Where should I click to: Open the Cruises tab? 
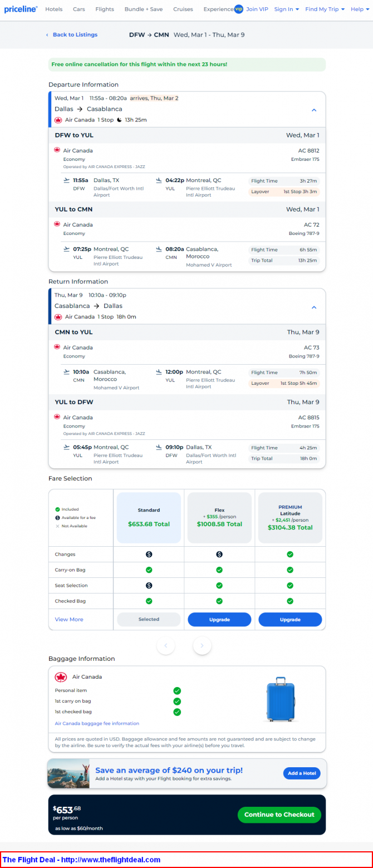(183, 9)
